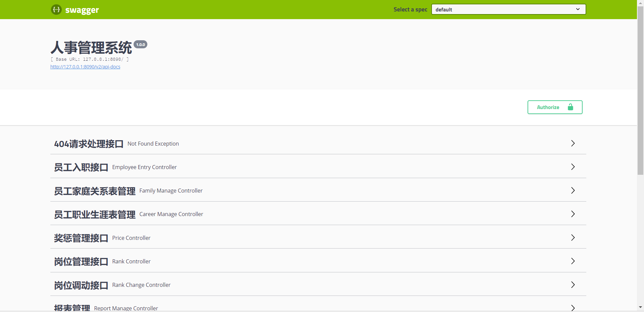Click the Base URL text

pyautogui.click(x=90, y=59)
